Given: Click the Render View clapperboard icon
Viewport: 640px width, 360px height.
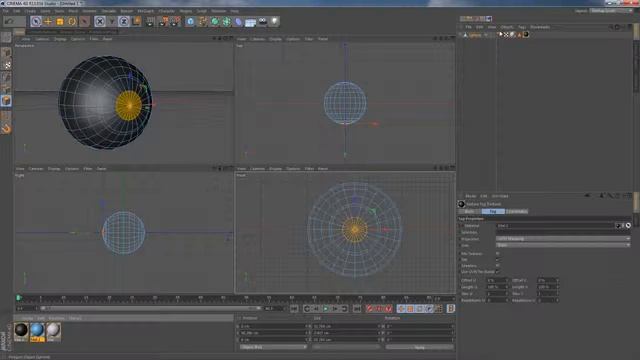Looking at the screenshot, I should click(150, 21).
